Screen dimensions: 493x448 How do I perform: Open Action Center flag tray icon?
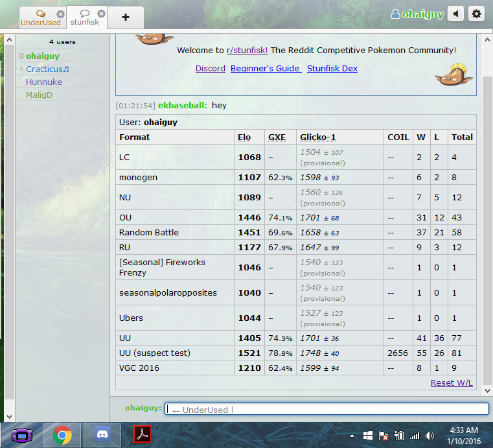coord(384,436)
